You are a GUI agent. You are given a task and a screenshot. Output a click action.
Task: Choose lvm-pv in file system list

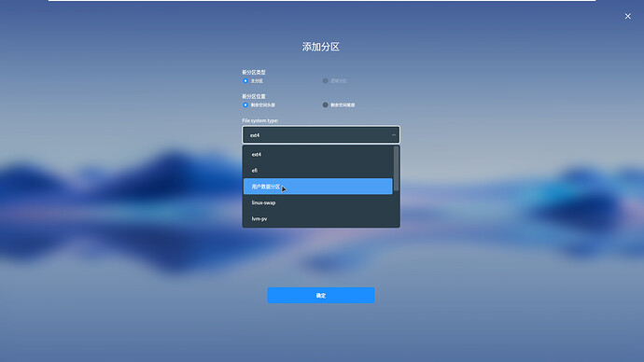(318, 218)
